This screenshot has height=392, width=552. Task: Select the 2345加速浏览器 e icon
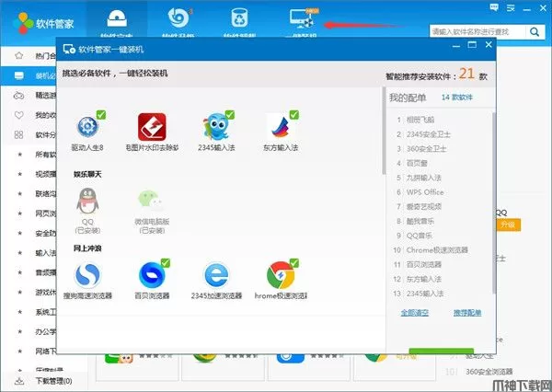coord(216,275)
